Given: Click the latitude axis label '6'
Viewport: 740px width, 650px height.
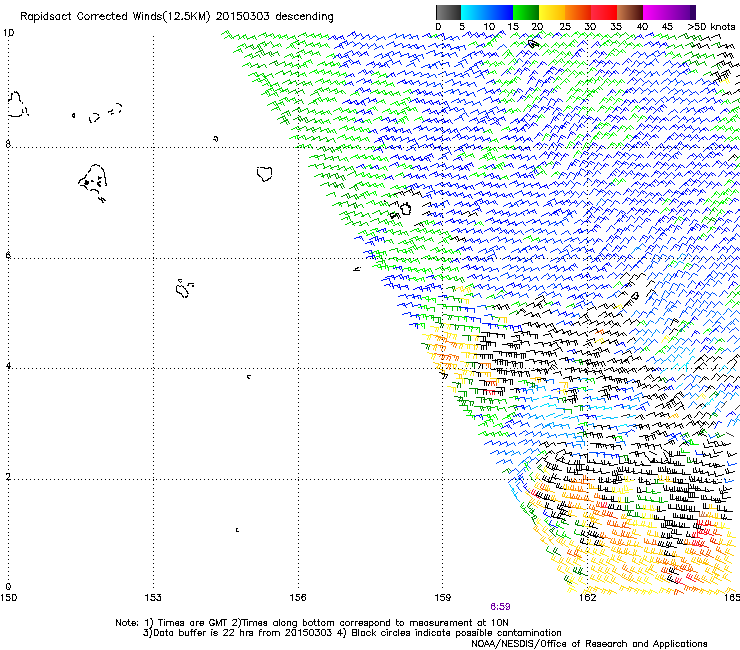Looking at the screenshot, I should click(8, 255).
